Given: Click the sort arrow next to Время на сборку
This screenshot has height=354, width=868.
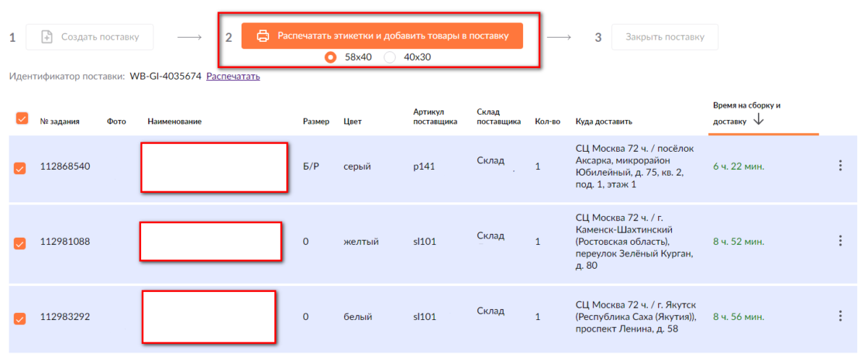Looking at the screenshot, I should point(758,121).
